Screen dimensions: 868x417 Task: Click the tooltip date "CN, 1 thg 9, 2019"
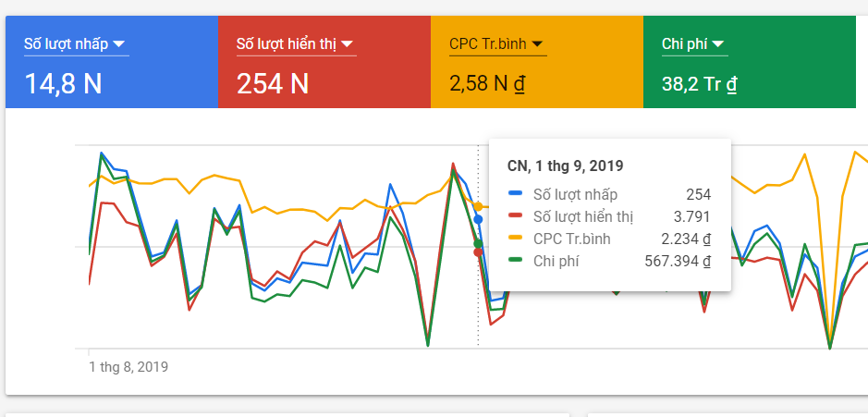tap(565, 166)
